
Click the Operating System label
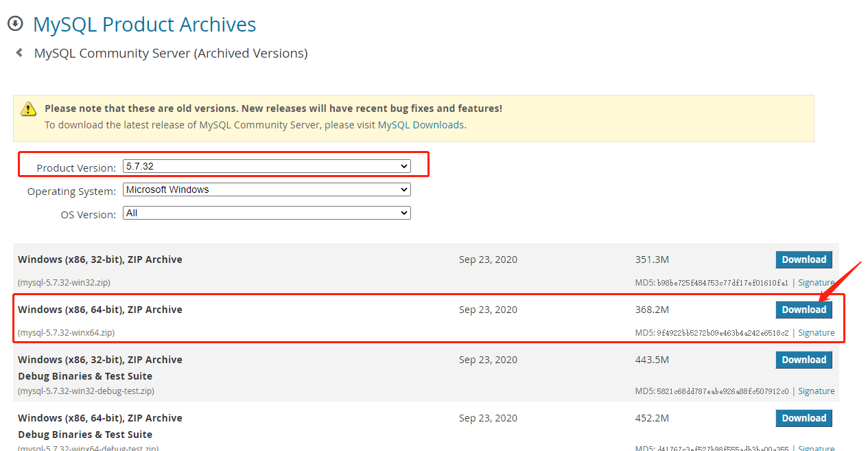point(71,192)
